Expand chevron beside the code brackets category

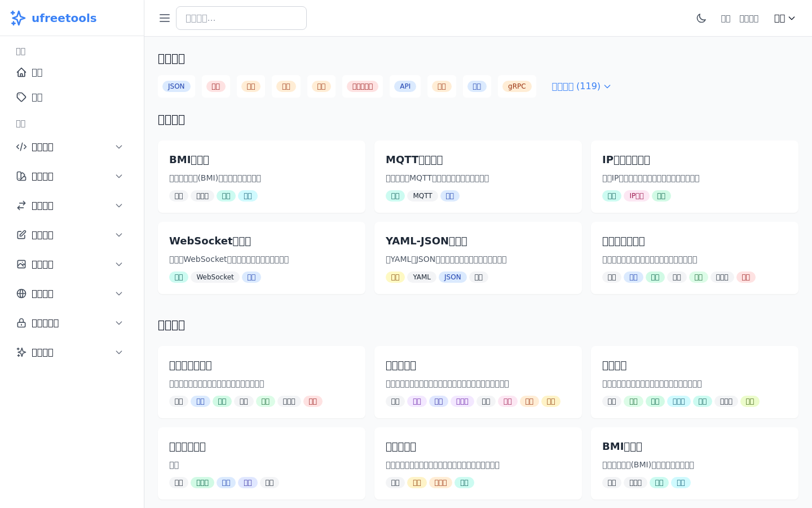[119, 147]
